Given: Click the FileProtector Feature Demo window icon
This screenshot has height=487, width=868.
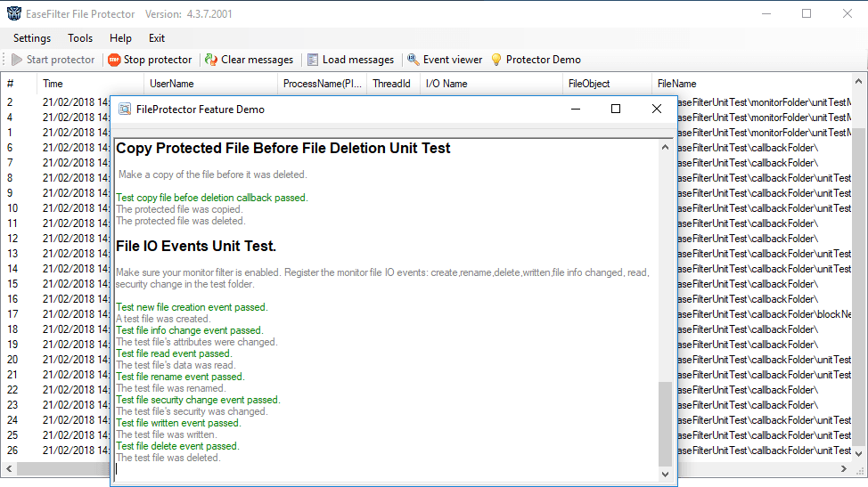Looking at the screenshot, I should point(125,109).
